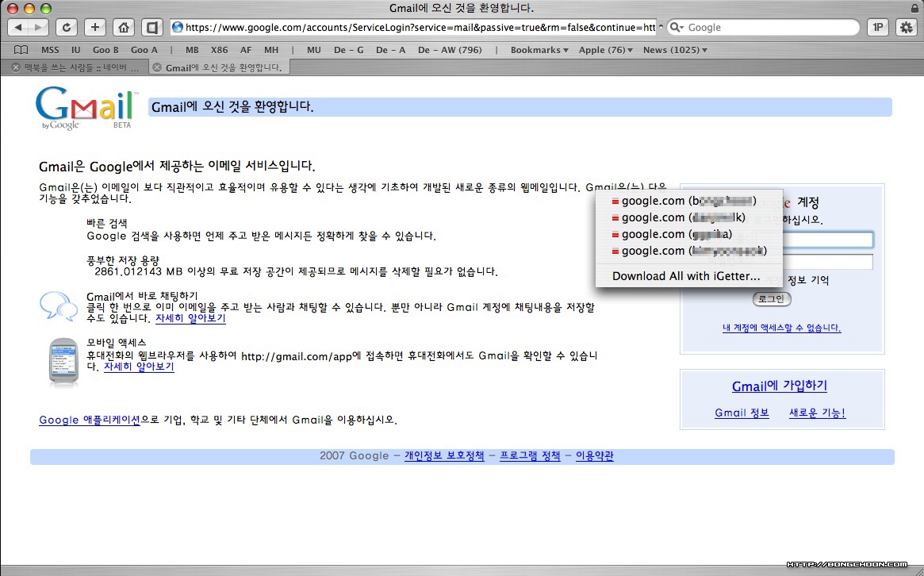Choose the third google.com entry in popup menu
This screenshot has width=924, height=576.
click(x=689, y=234)
